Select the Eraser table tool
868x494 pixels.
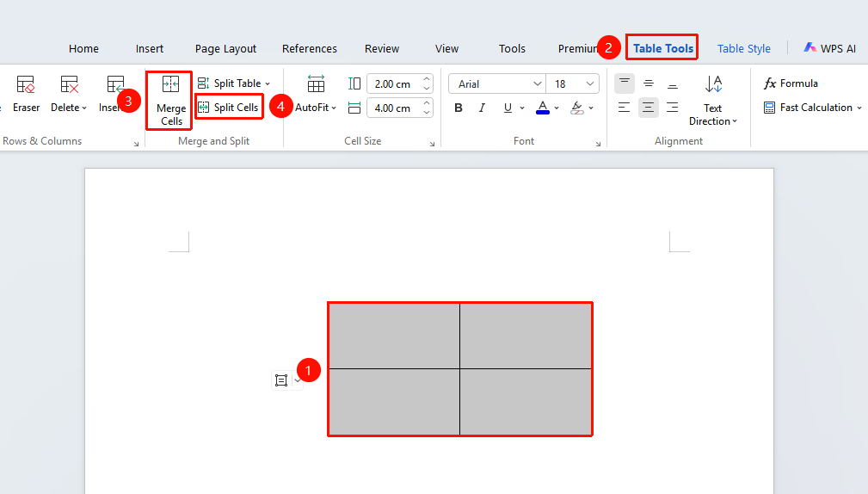[x=26, y=94]
